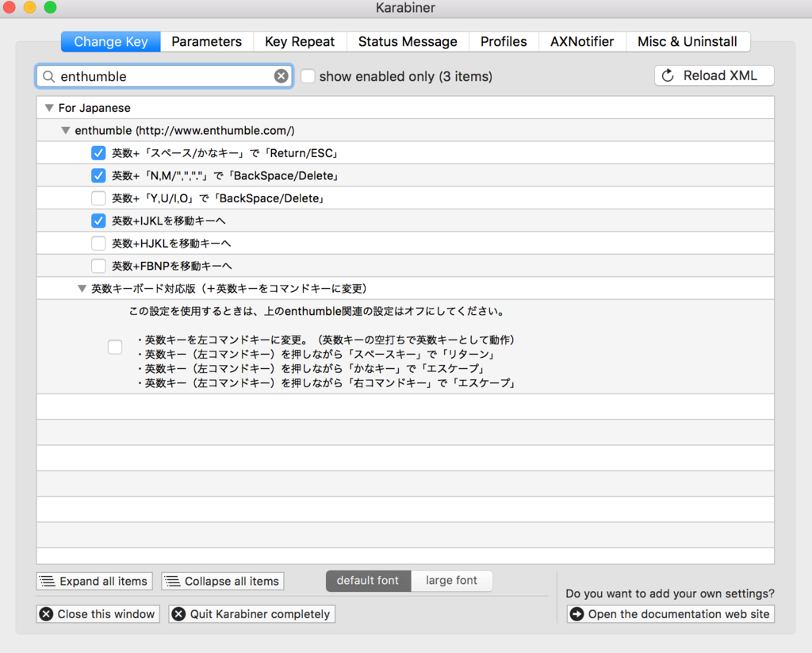The height and width of the screenshot is (653, 812).
Task: Clear the enthumble search text with X icon
Action: point(282,76)
